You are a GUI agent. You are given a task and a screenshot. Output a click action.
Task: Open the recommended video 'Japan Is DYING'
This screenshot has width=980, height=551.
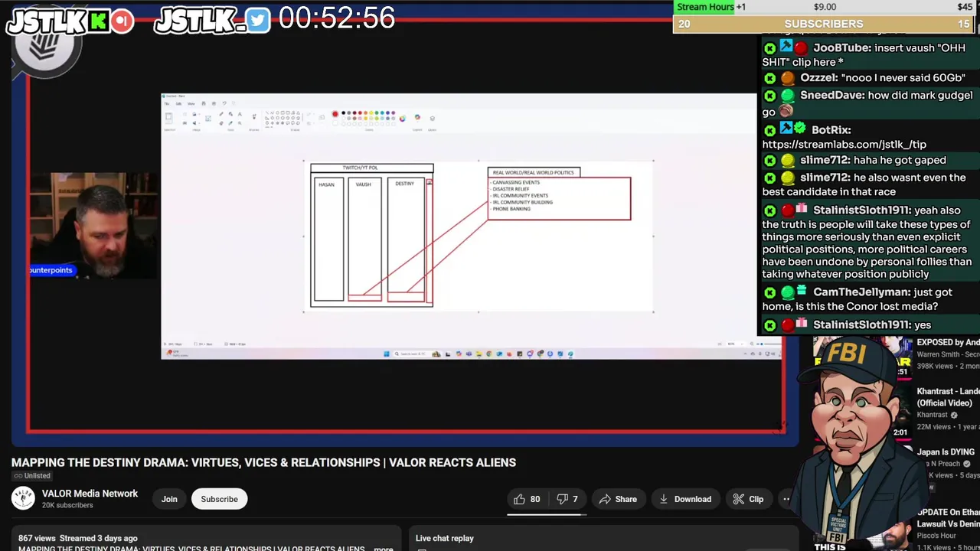tap(946, 452)
